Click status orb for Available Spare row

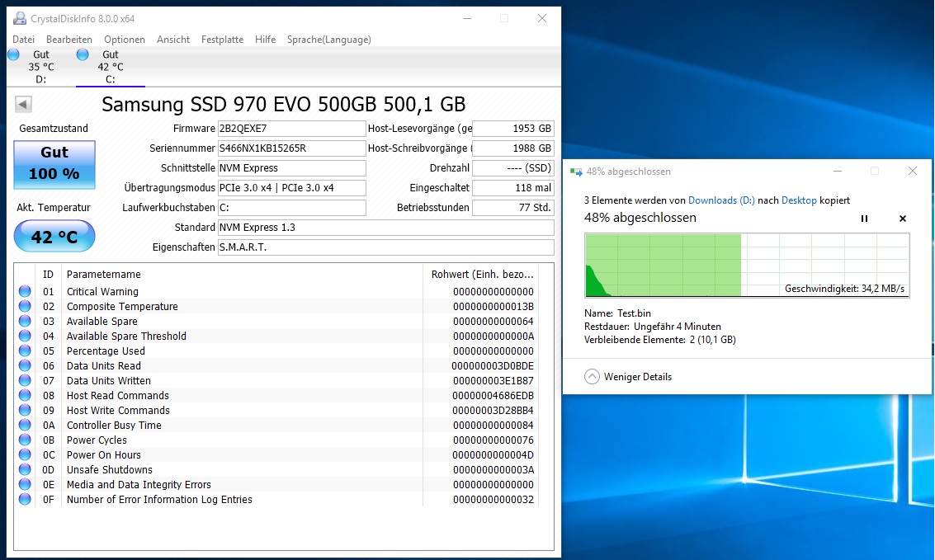coord(25,321)
